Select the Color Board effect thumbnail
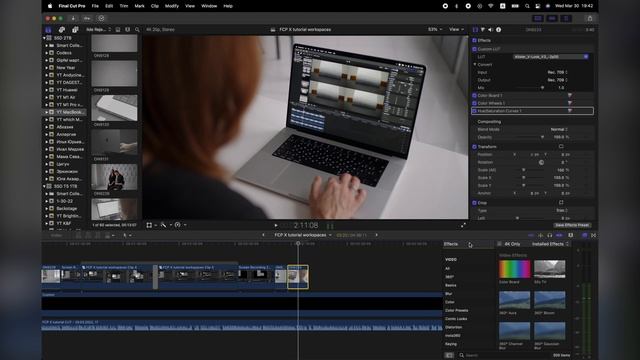The height and width of the screenshot is (360, 640). (x=514, y=269)
